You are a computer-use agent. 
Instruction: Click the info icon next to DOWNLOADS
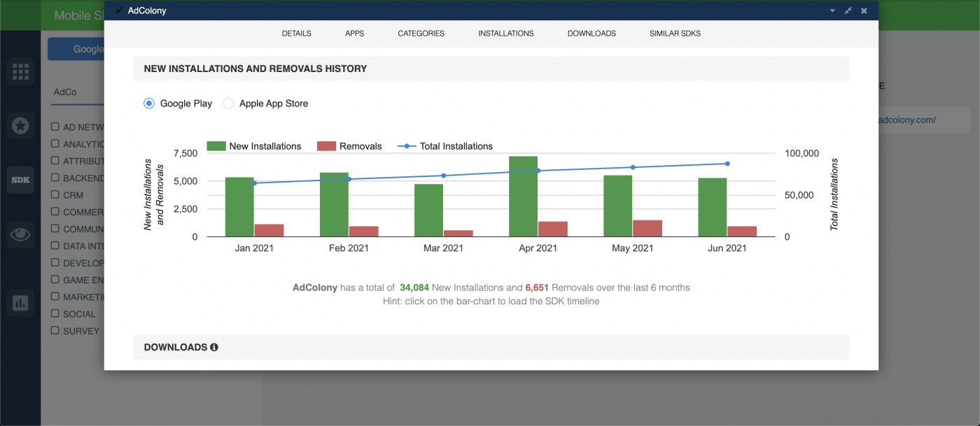click(214, 347)
